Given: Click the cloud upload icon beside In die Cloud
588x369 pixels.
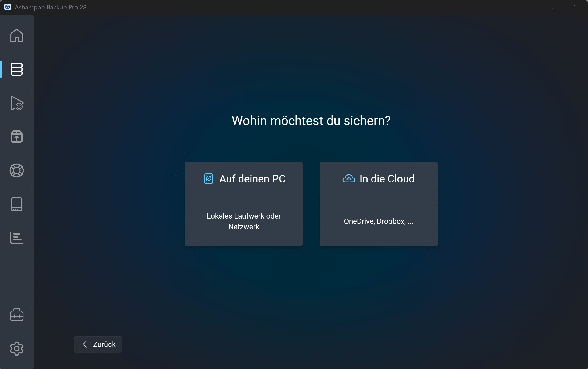Looking at the screenshot, I should 349,179.
